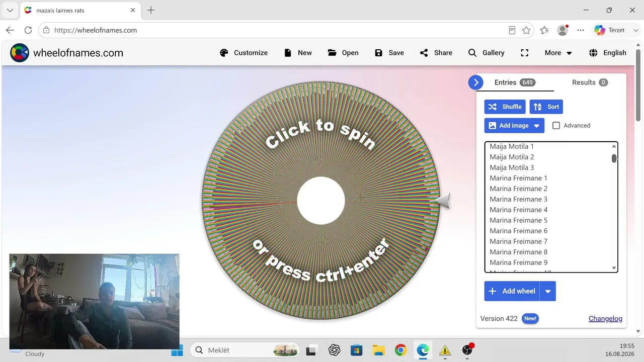The image size is (644, 362).
Task: Select the entry Marina Freimane 9
Action: (x=518, y=262)
